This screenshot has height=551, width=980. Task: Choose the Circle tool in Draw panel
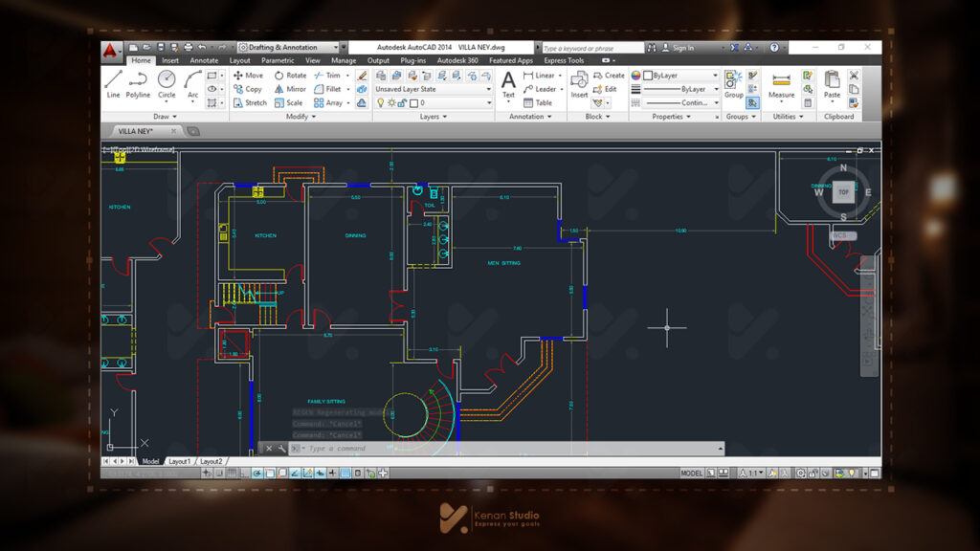point(167,82)
